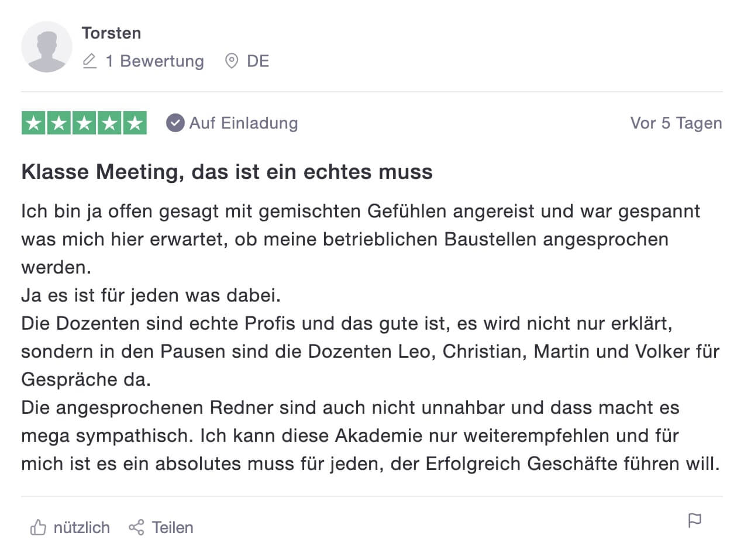
Task: Click the fifth green rating star
Action: [x=135, y=123]
